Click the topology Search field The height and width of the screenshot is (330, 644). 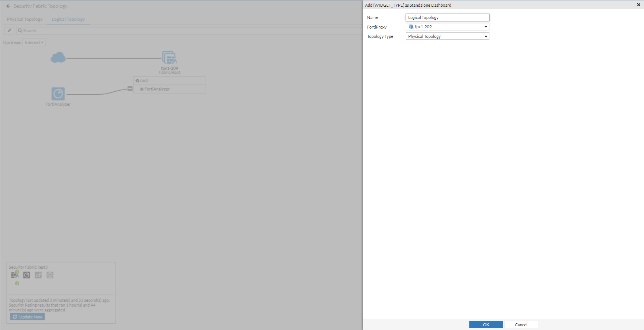pos(189,31)
